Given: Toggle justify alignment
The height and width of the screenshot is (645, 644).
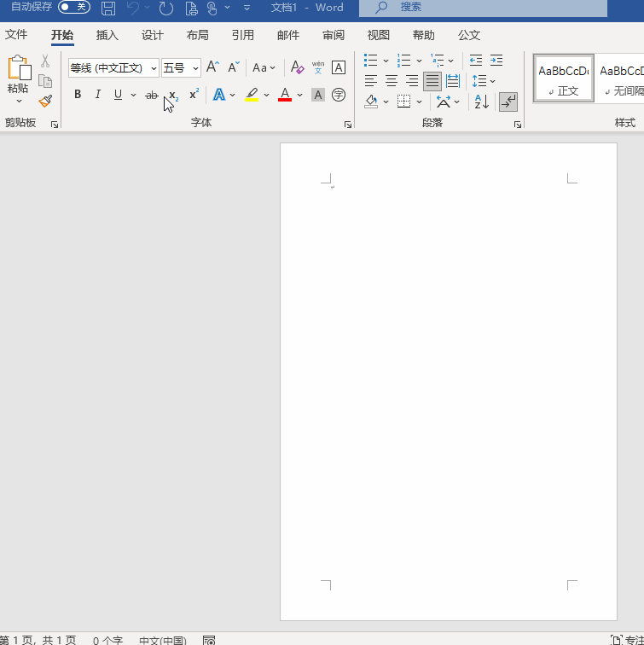Looking at the screenshot, I should (432, 80).
